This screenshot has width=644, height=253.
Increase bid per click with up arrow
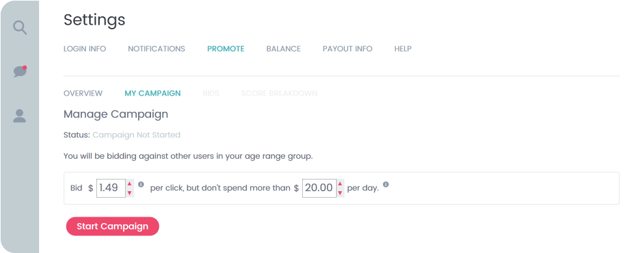[130, 183]
